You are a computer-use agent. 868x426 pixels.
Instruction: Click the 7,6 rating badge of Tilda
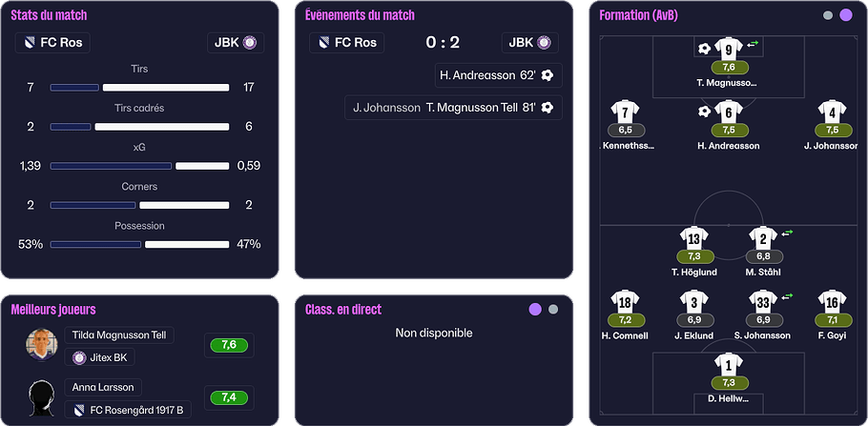coord(229,345)
